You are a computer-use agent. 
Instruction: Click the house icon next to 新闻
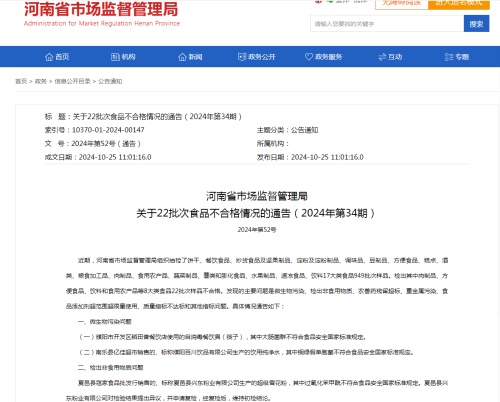point(182,57)
